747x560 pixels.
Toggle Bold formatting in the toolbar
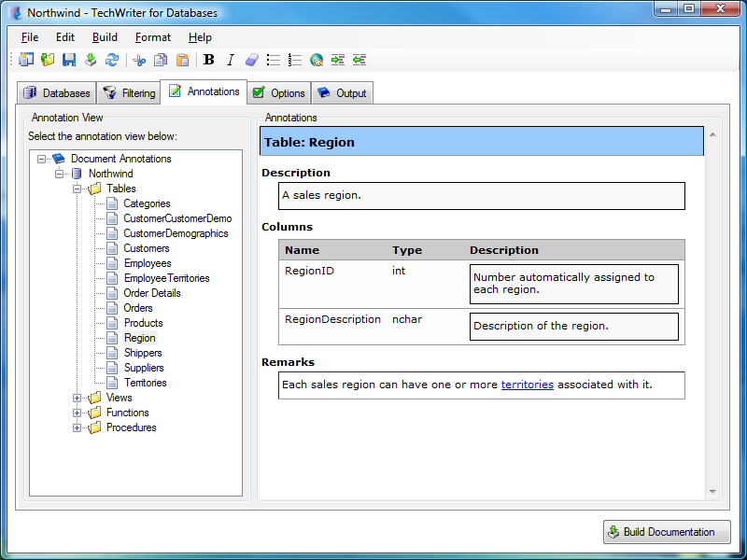(209, 60)
